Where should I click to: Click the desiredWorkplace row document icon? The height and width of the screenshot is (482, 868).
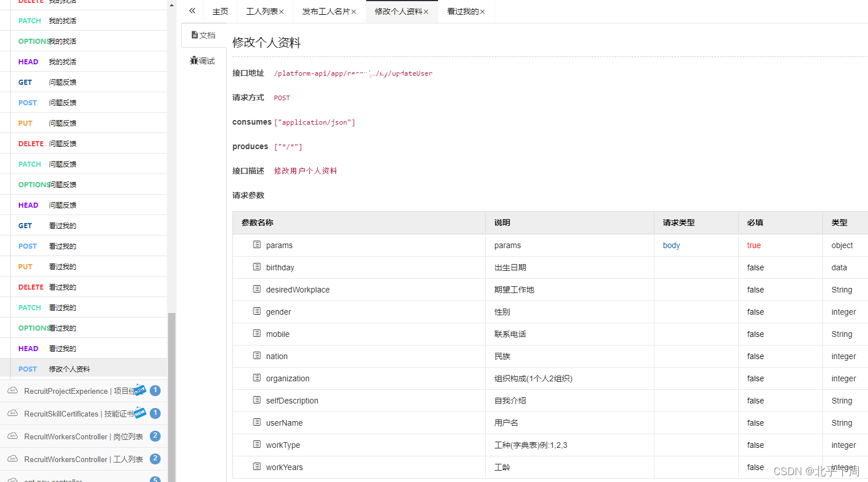click(257, 289)
